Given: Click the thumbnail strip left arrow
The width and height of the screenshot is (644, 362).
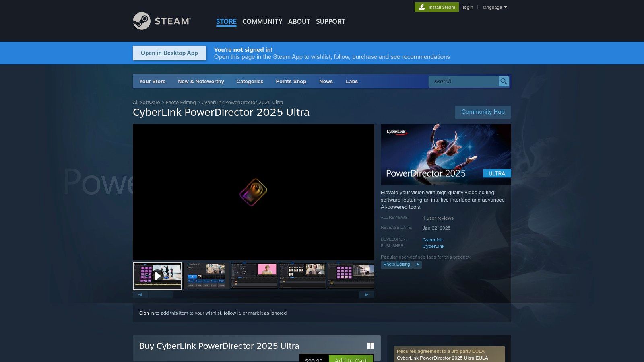Looking at the screenshot, I should pyautogui.click(x=140, y=295).
